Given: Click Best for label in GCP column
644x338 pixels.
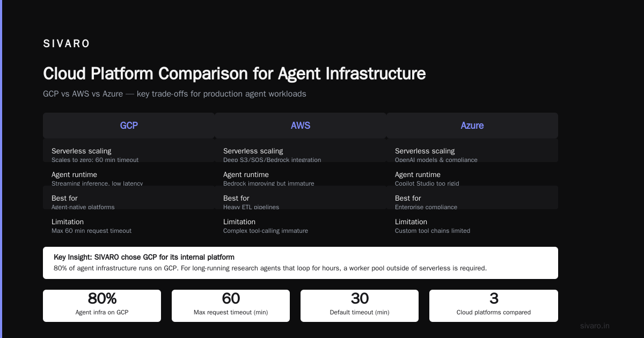Looking at the screenshot, I should click(64, 198).
